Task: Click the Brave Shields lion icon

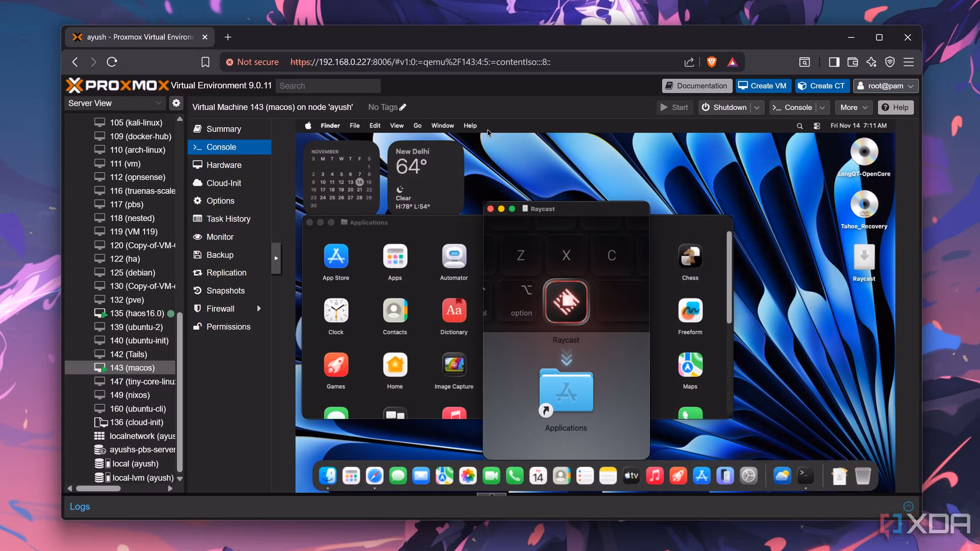Action: click(712, 62)
